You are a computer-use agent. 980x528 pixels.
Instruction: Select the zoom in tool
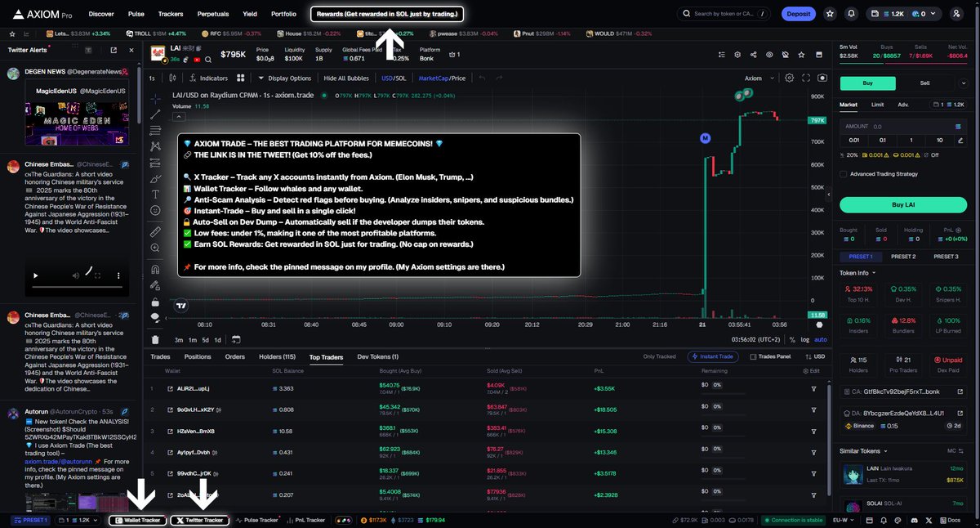coord(155,248)
